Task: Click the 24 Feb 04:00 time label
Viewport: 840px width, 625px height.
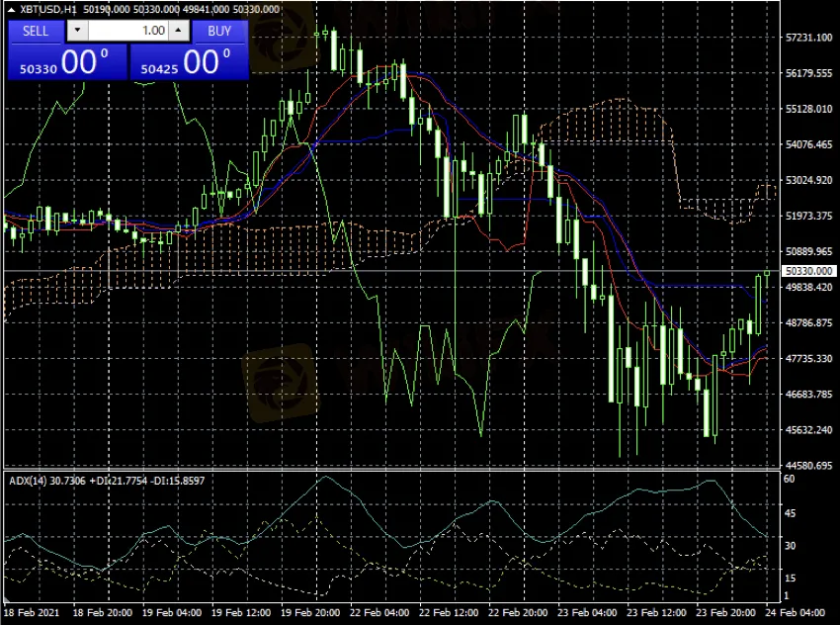Action: tap(795, 613)
